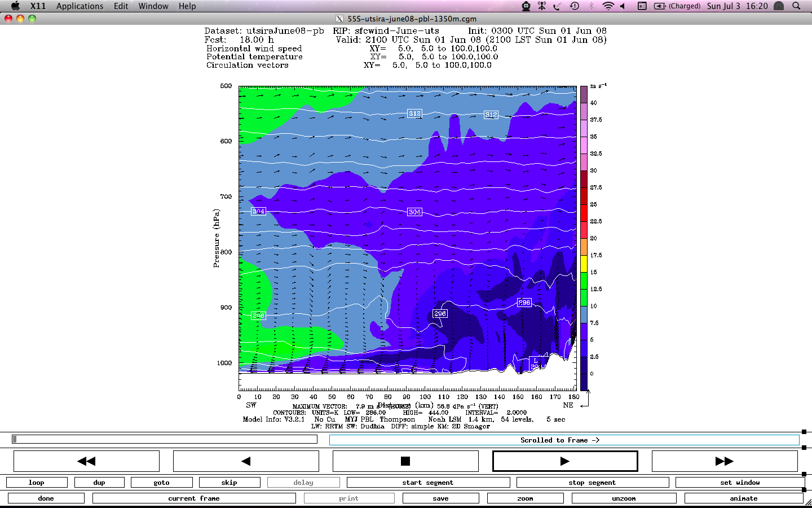Click the user account silhouette icon
The height and width of the screenshot is (508, 812).
click(779, 6)
